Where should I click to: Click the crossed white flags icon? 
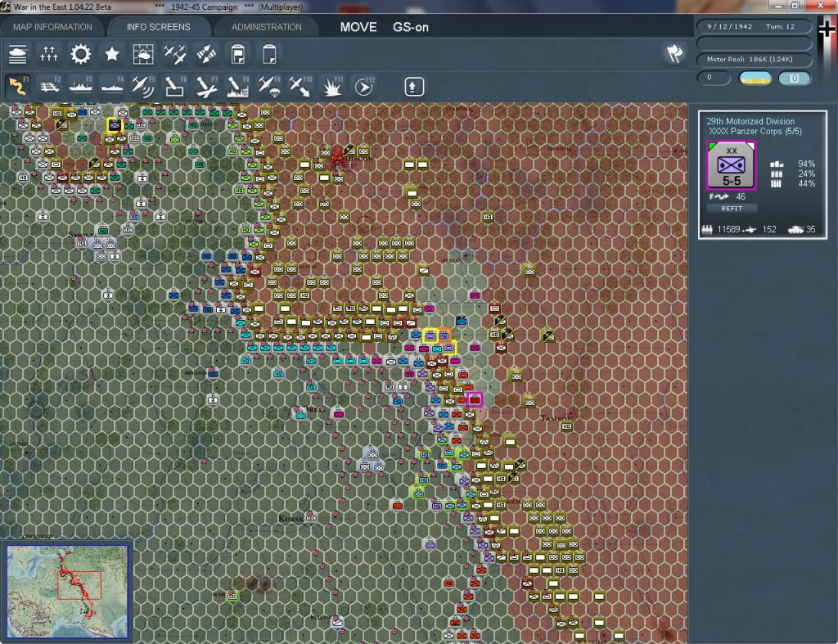pyautogui.click(x=674, y=54)
